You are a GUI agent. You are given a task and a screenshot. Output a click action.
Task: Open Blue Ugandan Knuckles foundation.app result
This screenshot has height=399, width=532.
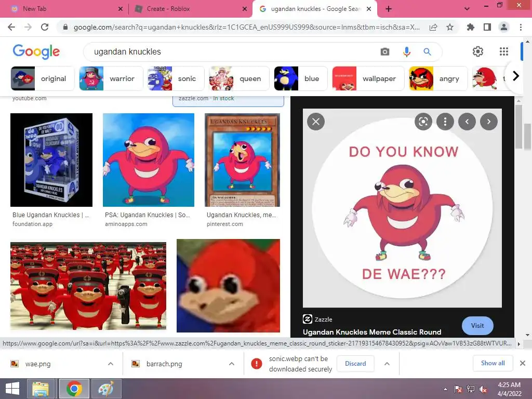51,219
